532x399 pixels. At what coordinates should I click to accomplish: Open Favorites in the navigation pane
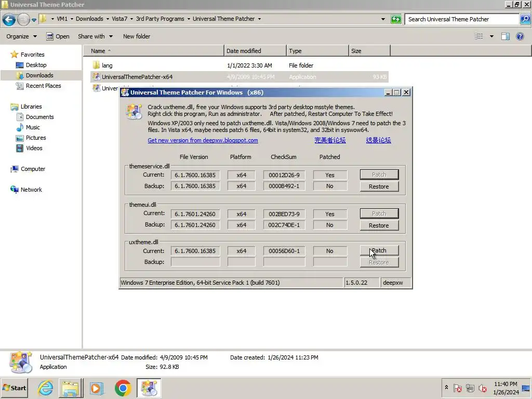tap(32, 55)
